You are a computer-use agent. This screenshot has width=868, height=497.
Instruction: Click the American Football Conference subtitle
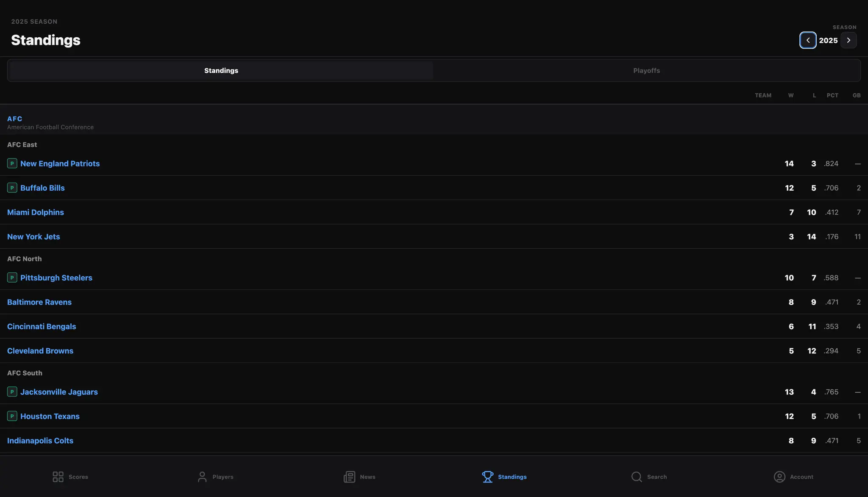(50, 127)
